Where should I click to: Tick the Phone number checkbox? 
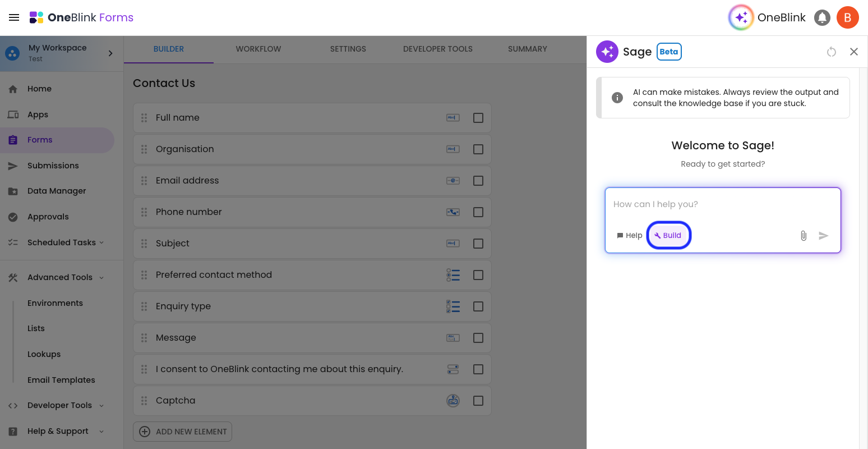point(478,212)
